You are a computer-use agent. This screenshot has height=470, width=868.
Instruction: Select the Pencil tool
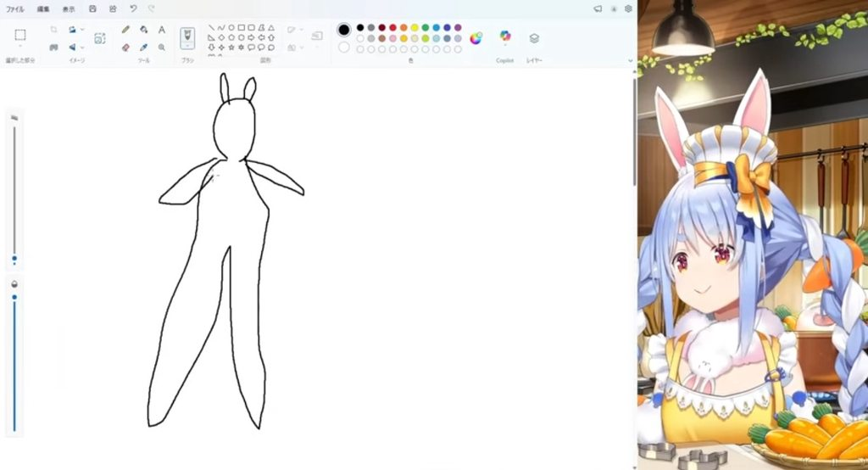point(125,30)
